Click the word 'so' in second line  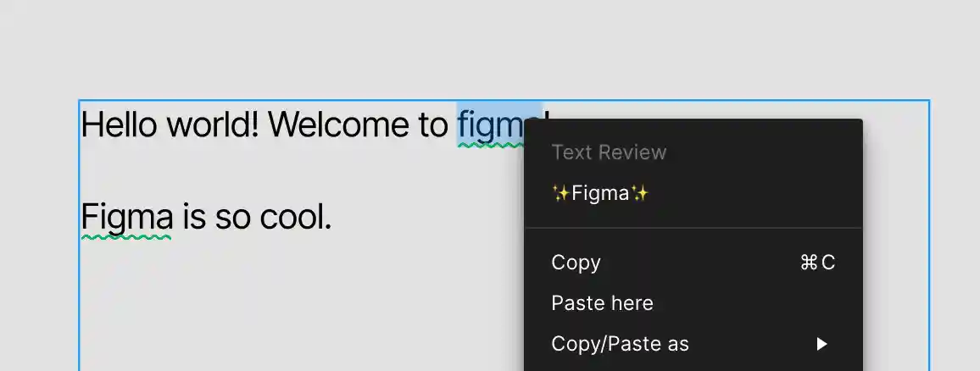232,218
